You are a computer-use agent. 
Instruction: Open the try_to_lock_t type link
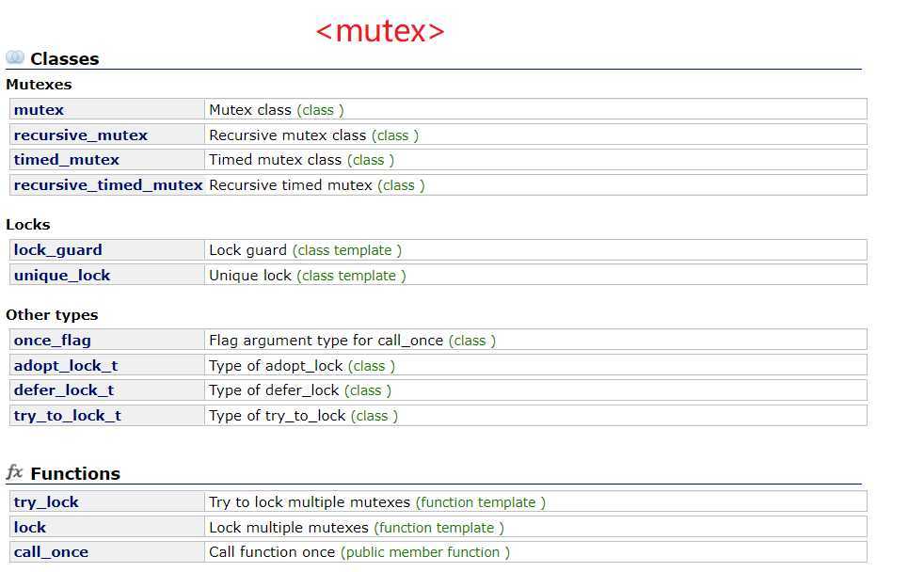(67, 416)
